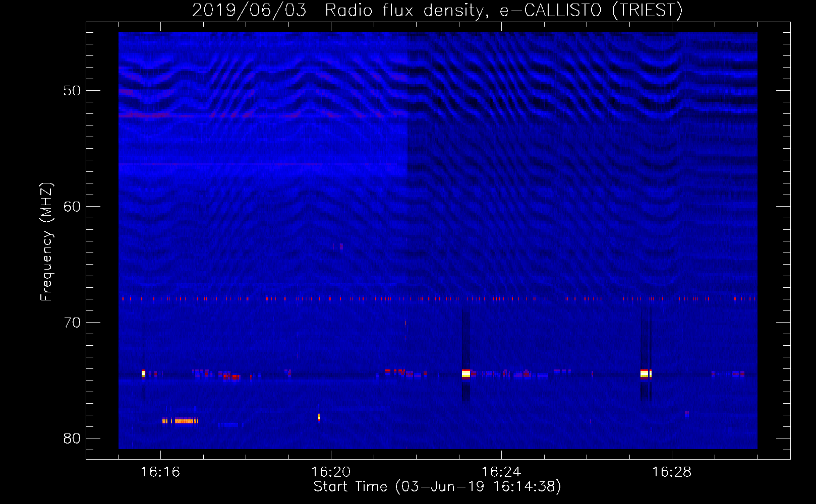This screenshot has width=816, height=504.
Task: Click the bright burst near 16:27 at 74 MHz
Action: (646, 373)
